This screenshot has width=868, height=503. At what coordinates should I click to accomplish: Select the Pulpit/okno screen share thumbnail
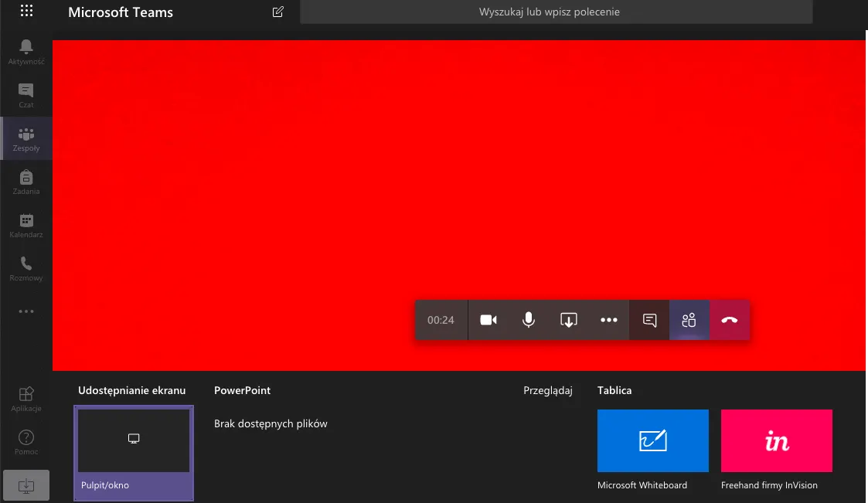(x=134, y=452)
